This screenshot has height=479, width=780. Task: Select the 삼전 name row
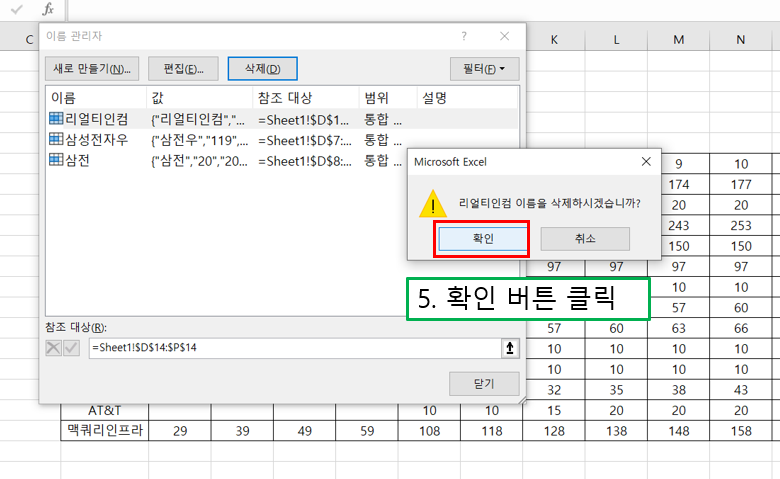pyautogui.click(x=282, y=160)
